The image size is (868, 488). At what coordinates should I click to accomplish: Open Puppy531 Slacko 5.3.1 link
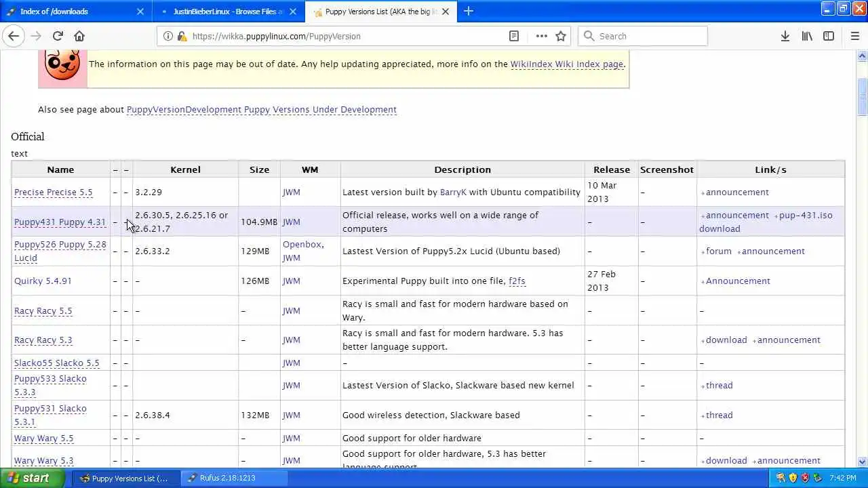click(50, 415)
